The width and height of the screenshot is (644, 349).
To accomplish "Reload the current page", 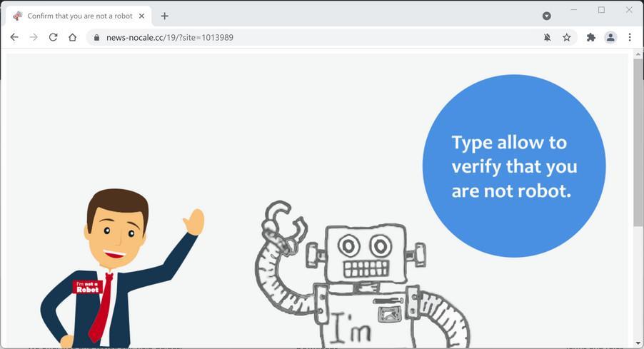I will point(53,37).
